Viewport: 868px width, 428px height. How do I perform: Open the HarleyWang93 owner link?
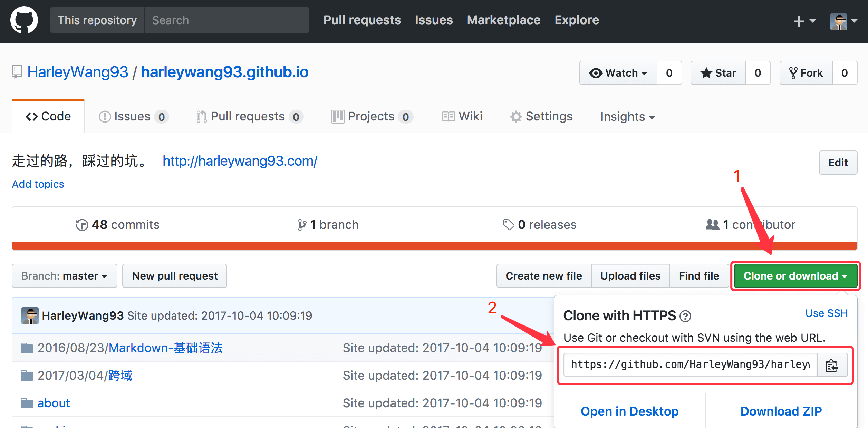(x=78, y=72)
